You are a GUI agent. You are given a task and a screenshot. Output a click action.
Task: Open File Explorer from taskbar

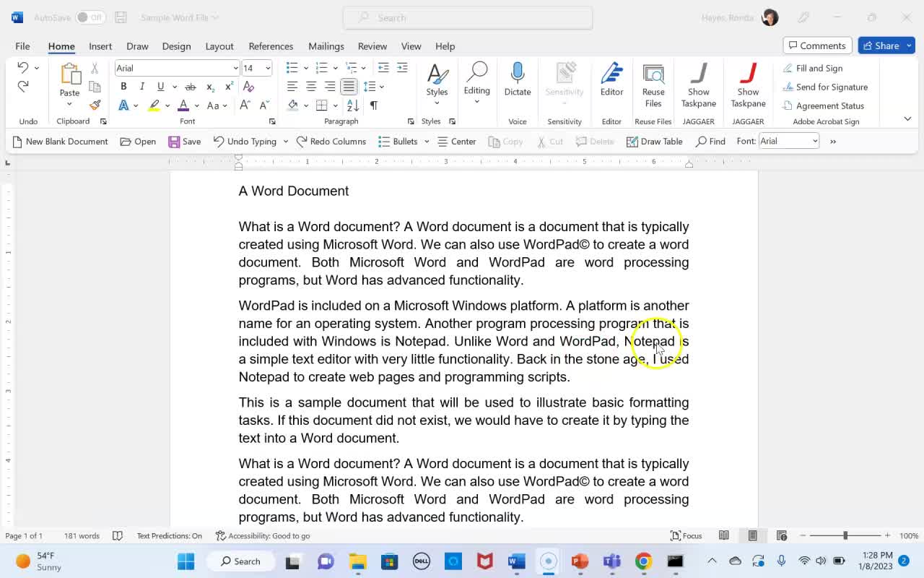click(x=358, y=561)
